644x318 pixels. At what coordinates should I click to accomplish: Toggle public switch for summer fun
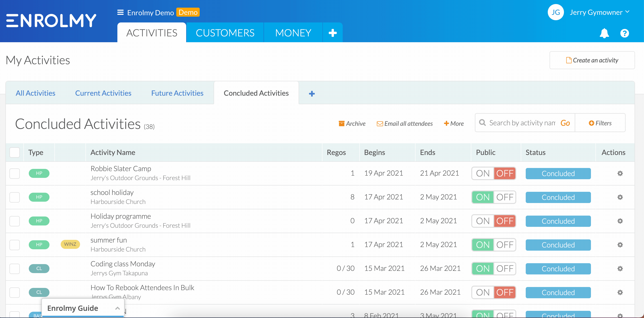coord(494,245)
